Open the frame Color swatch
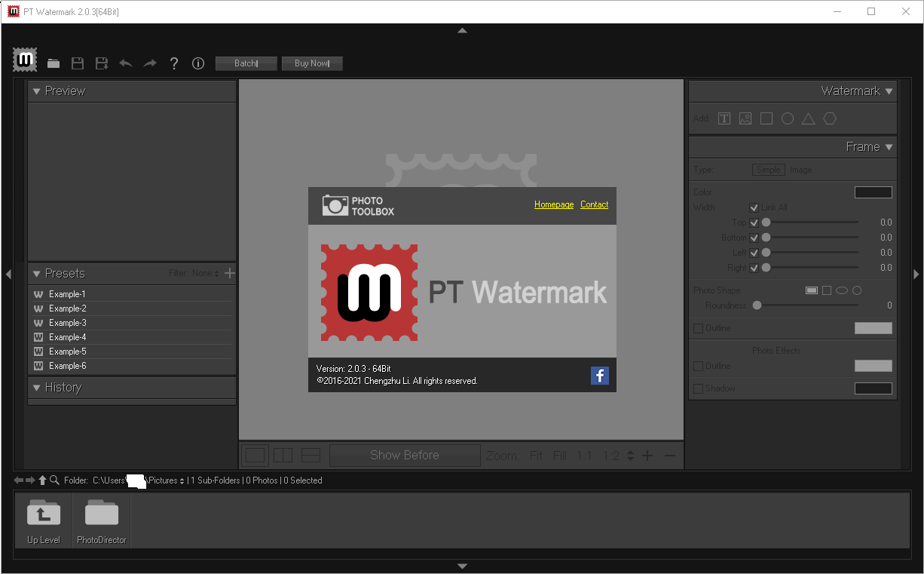Screen dimensions: 924x574 click(874, 192)
